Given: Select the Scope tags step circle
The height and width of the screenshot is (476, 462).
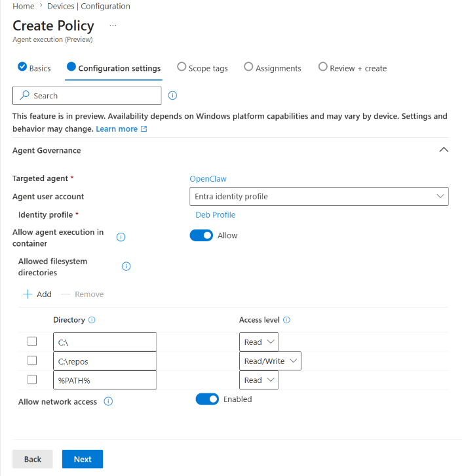Looking at the screenshot, I should (x=182, y=66).
